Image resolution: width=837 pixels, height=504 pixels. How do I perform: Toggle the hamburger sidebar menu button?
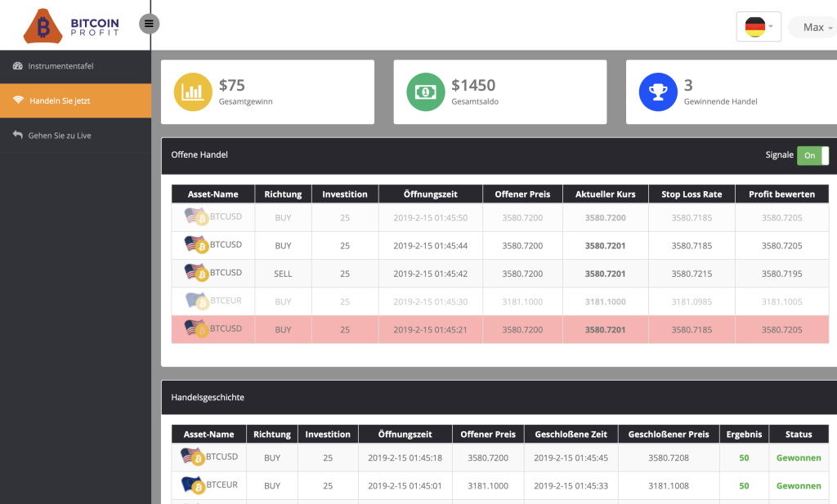click(x=149, y=24)
